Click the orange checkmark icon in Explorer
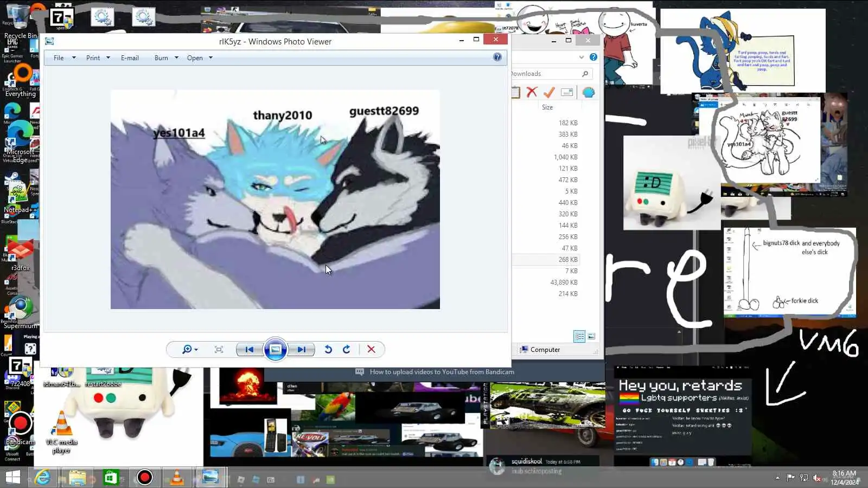This screenshot has width=868, height=488. [549, 92]
